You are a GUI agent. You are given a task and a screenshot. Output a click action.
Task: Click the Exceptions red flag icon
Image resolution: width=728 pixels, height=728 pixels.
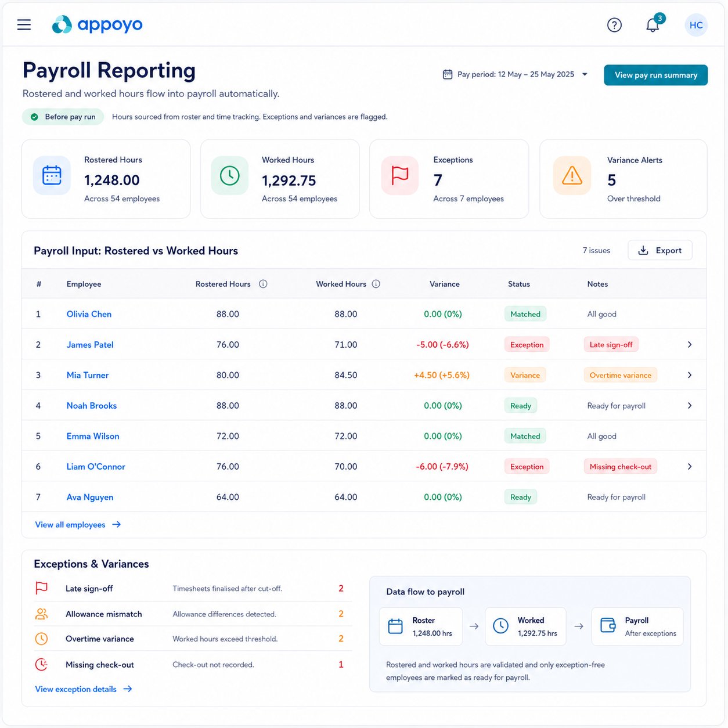click(x=400, y=175)
